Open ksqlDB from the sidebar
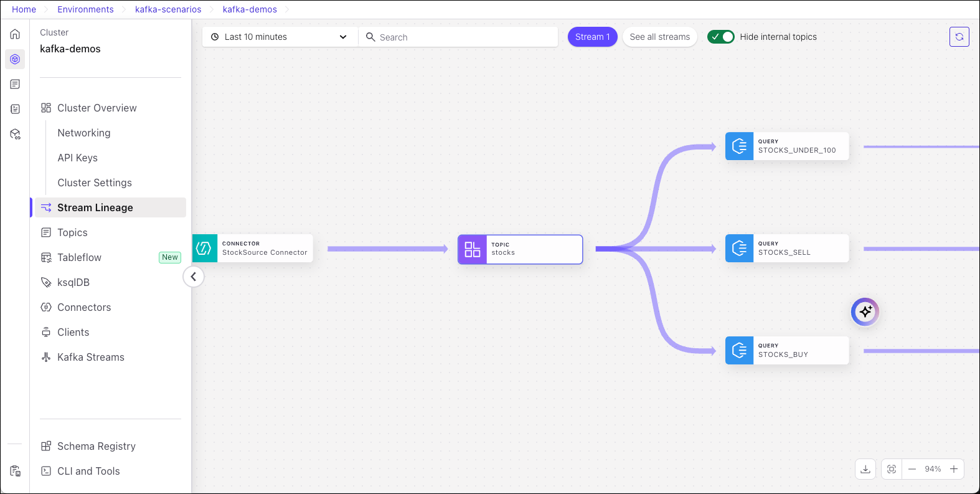This screenshot has width=980, height=494. point(73,282)
